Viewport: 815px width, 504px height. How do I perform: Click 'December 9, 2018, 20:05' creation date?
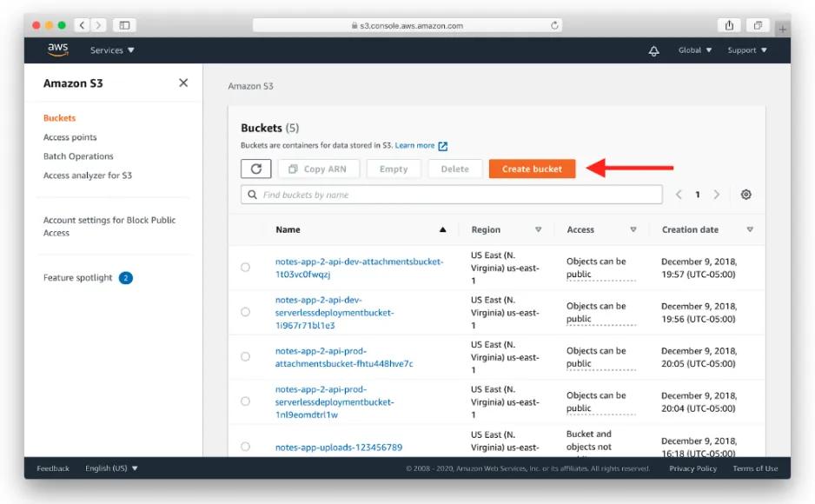coord(699,357)
